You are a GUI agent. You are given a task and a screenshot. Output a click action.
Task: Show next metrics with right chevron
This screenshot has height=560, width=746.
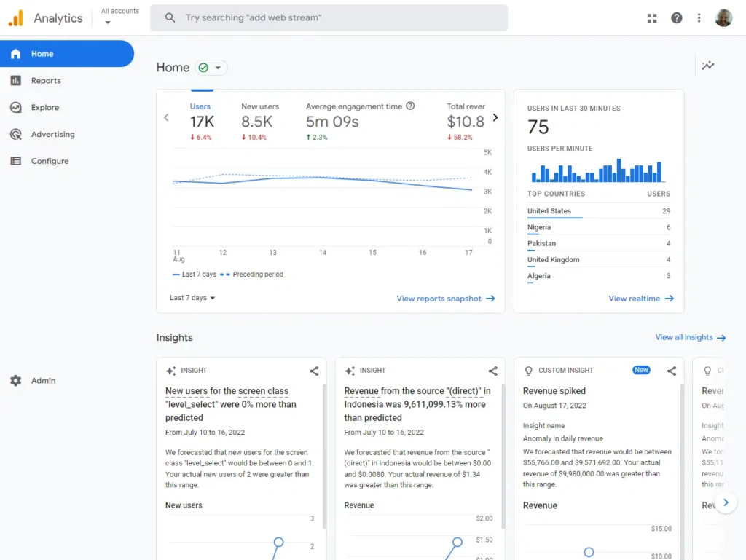[495, 117]
